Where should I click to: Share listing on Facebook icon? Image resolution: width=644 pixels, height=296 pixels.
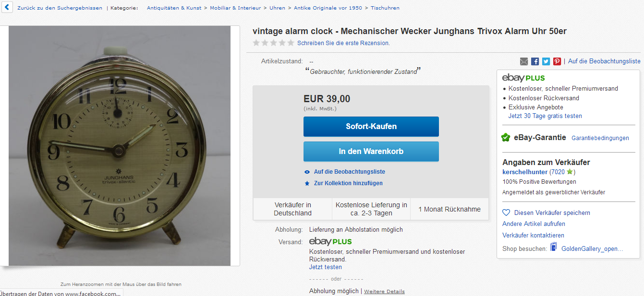[535, 61]
